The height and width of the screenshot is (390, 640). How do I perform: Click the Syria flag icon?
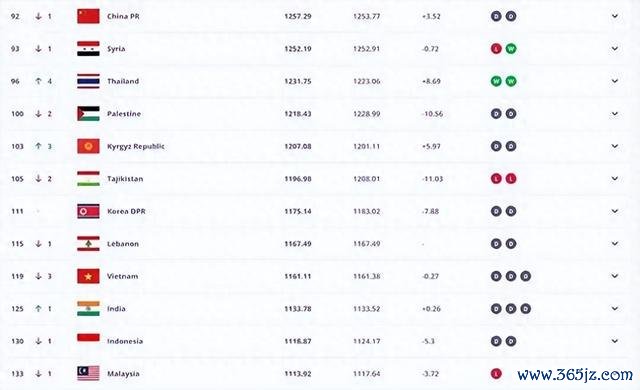[x=88, y=49]
